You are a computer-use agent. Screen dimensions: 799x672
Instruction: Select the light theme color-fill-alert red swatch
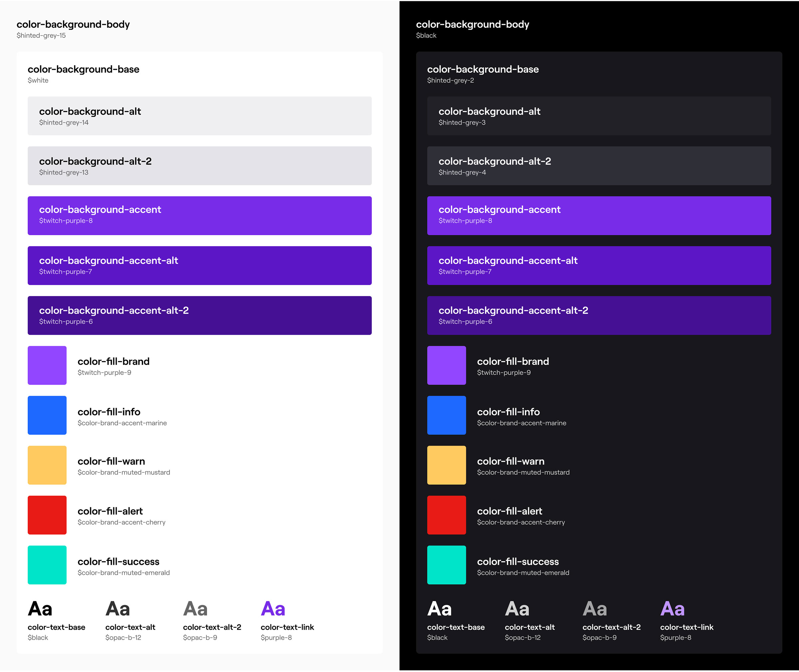(x=47, y=515)
